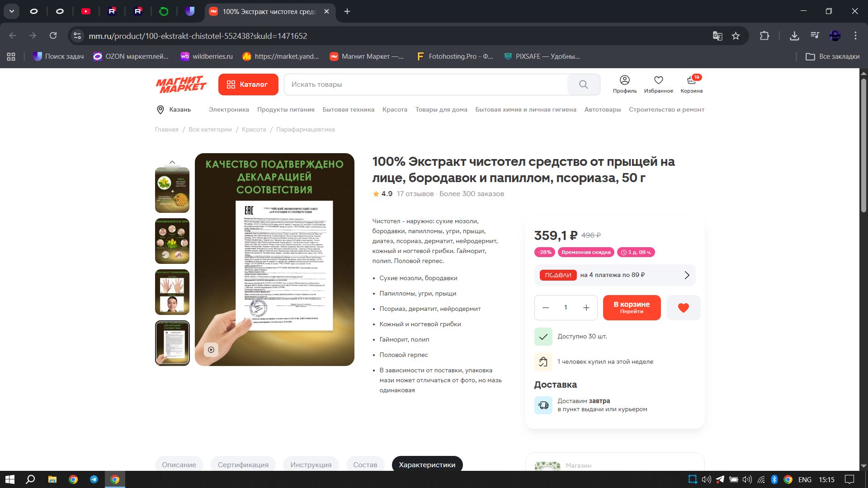Increase quantity with plus button

586,308
